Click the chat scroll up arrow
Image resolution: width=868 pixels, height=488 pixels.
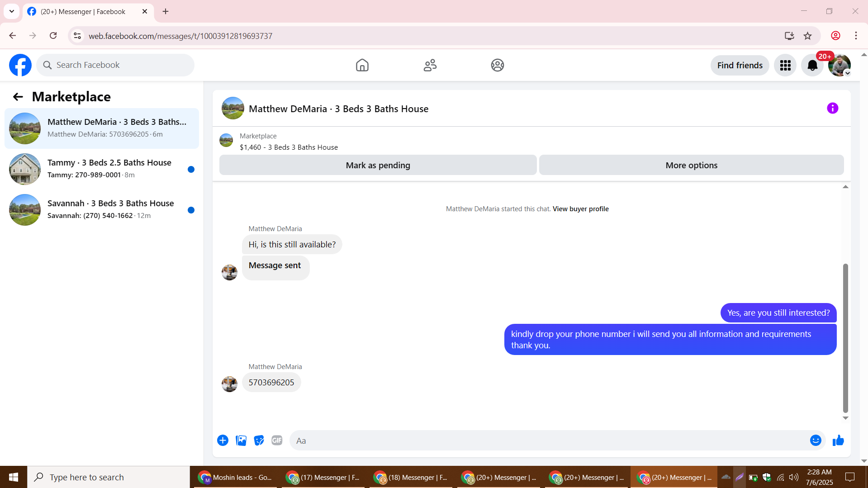[x=845, y=187]
